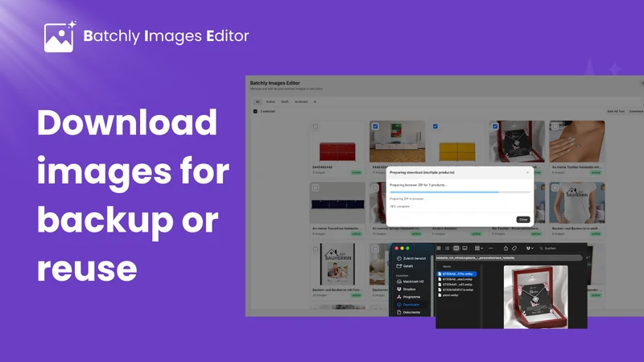The height and width of the screenshot is (362, 644).
Task: Switch to the All tab
Action: pyautogui.click(x=258, y=102)
